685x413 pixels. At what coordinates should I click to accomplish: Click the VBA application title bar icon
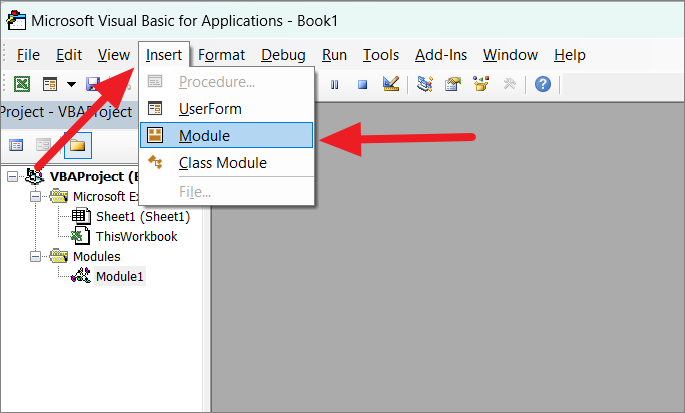(16, 21)
